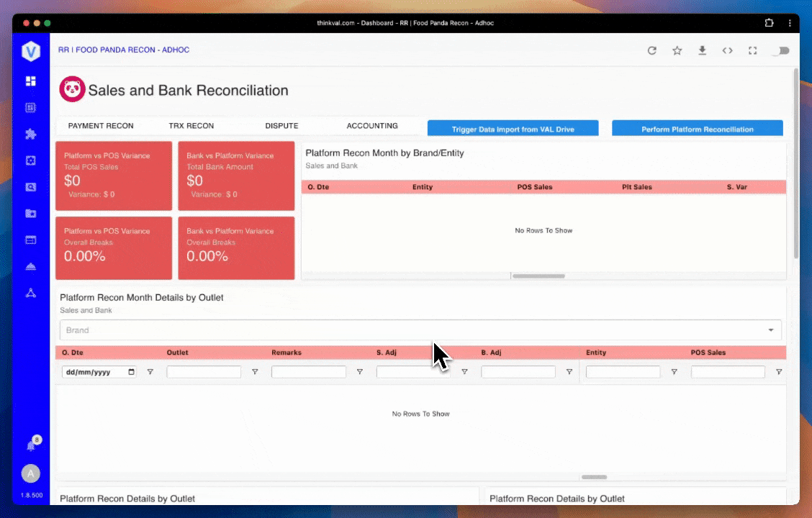Viewport: 812px width, 518px height.
Task: Expand the Brand dropdown
Action: (770, 330)
